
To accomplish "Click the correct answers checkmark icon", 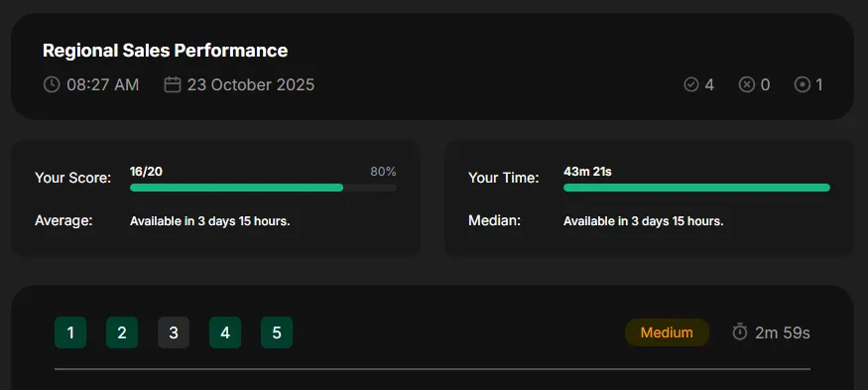I will [690, 84].
